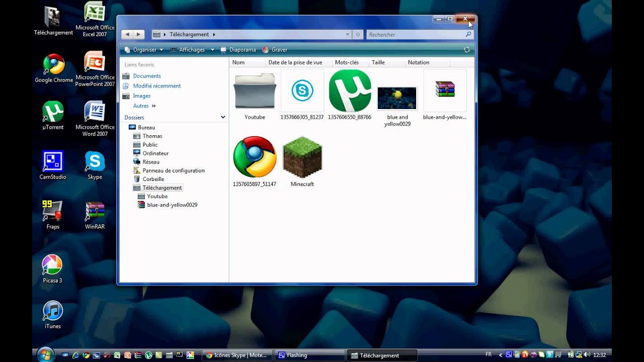Open the Téléchargement desktop shortcut
The height and width of the screenshot is (362, 644).
click(x=53, y=21)
